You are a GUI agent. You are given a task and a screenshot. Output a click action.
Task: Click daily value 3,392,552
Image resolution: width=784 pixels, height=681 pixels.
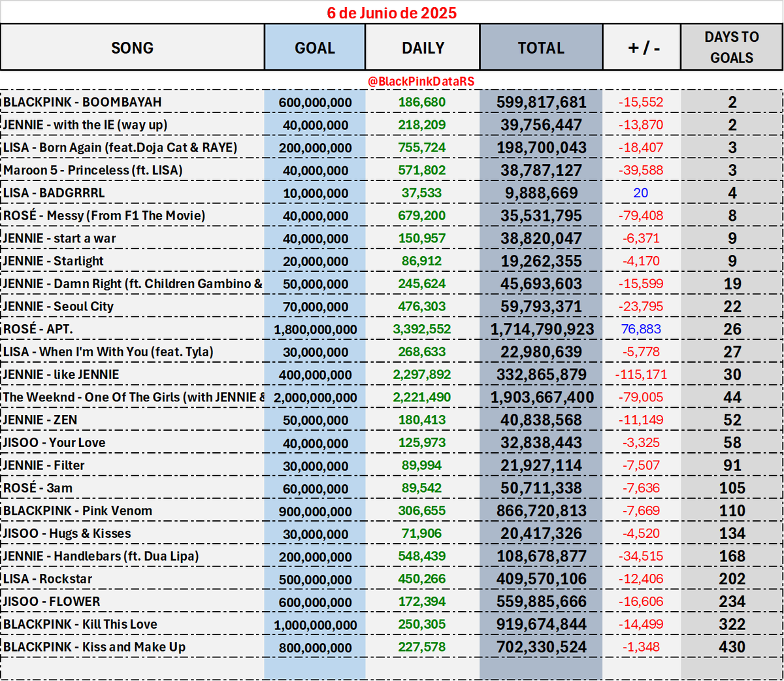tap(422, 329)
